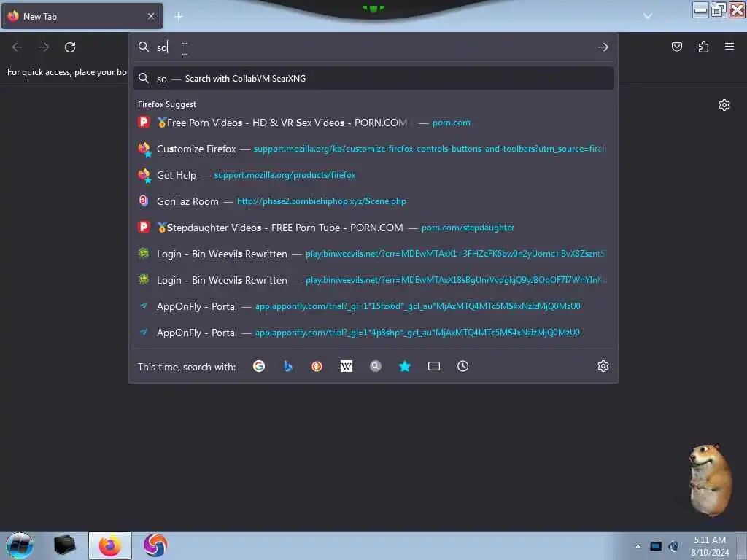Image resolution: width=747 pixels, height=560 pixels.
Task: Search this time with CollabVM SearXNG icon
Action: (x=376, y=366)
